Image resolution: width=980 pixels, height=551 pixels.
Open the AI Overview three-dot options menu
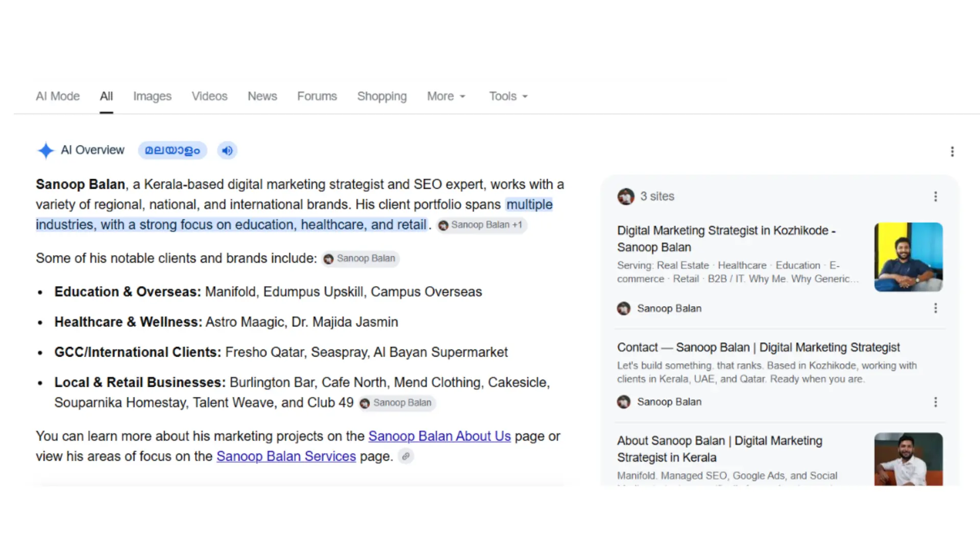[952, 152]
